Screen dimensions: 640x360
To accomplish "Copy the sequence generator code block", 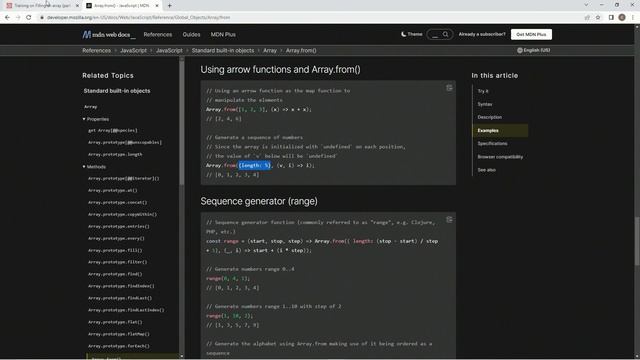I will (449, 220).
